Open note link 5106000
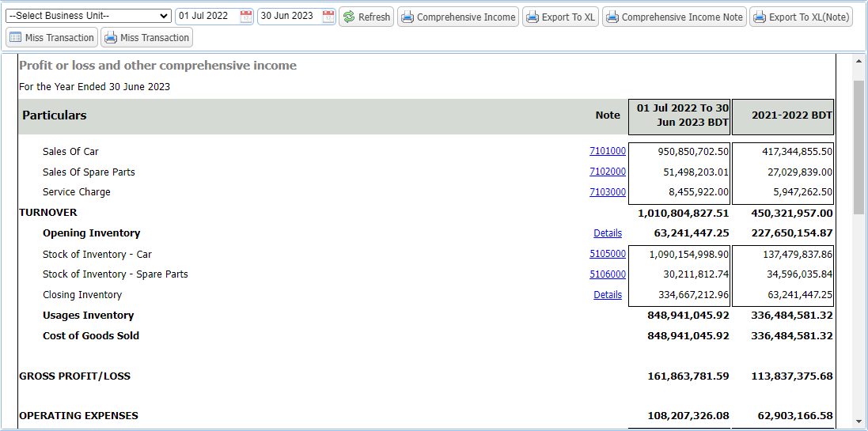Screen dimensions: 868x431 click(x=607, y=274)
